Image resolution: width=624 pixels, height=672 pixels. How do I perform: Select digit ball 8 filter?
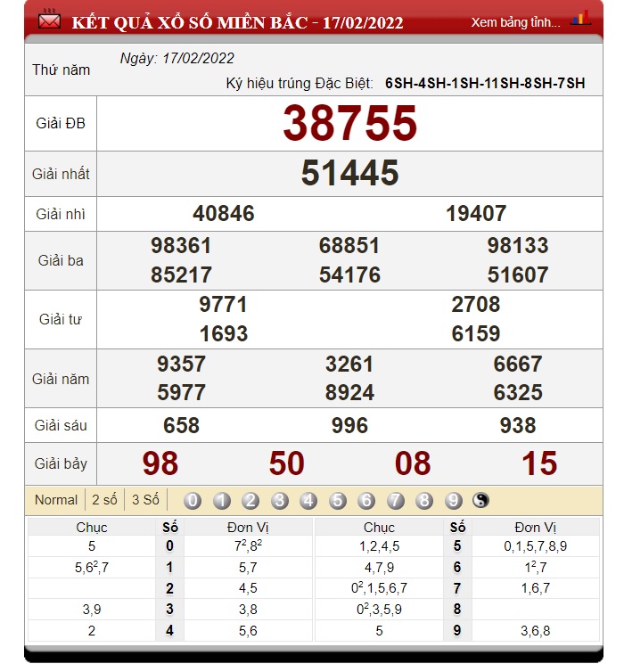pyautogui.click(x=423, y=500)
